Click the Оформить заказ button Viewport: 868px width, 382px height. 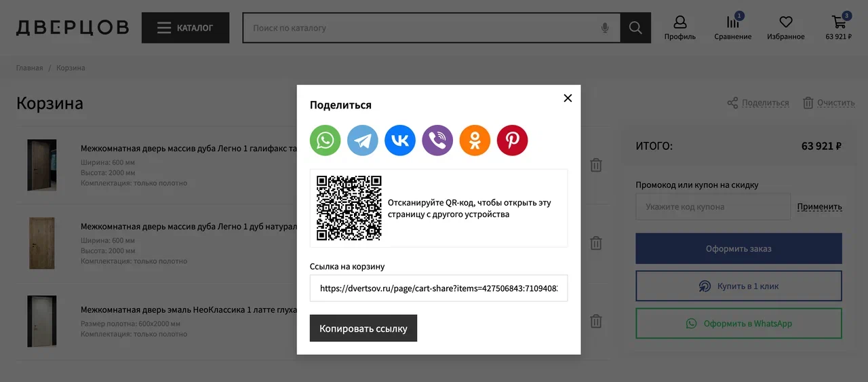tap(738, 249)
